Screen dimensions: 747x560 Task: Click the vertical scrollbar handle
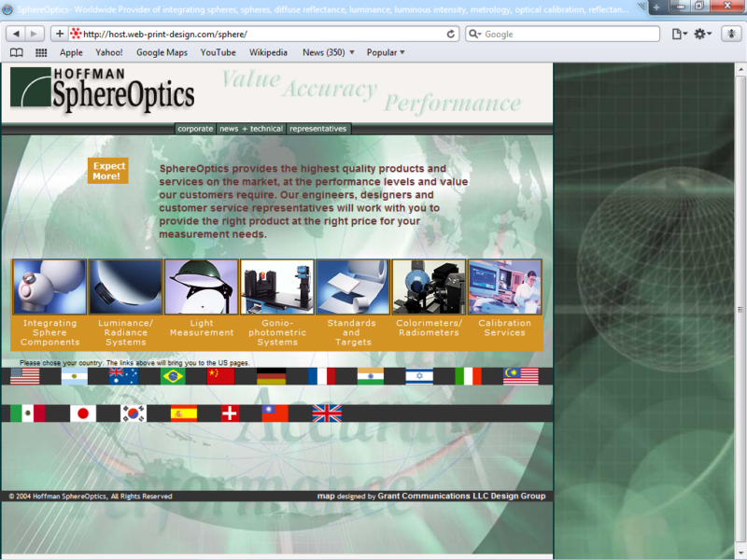click(740, 310)
